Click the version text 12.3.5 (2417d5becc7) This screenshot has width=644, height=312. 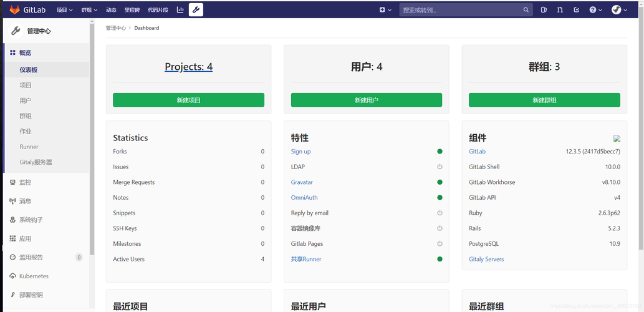click(x=593, y=151)
